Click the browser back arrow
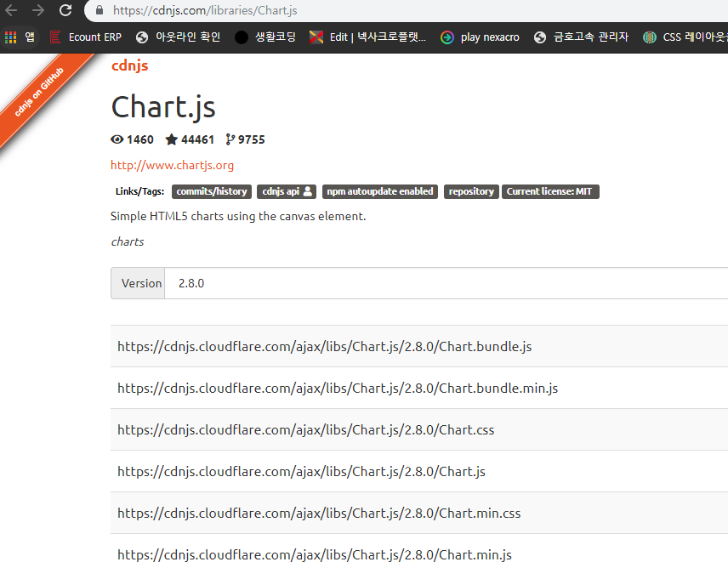 11,10
